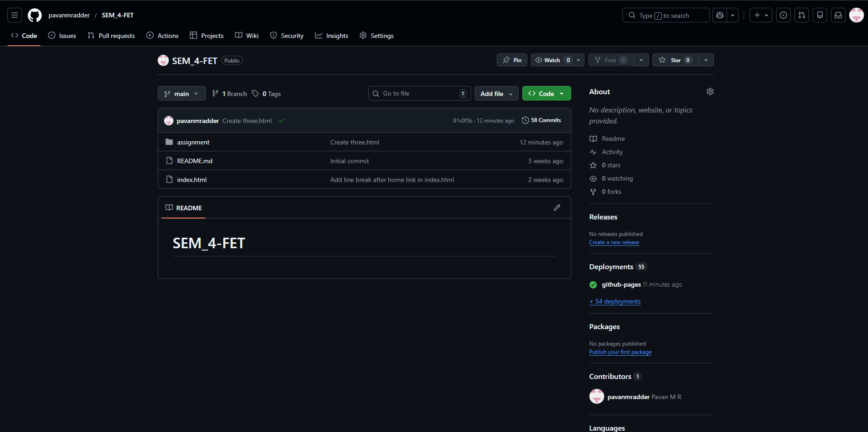Open the + 54 deployments link
Image resolution: width=868 pixels, height=432 pixels.
pyautogui.click(x=615, y=301)
